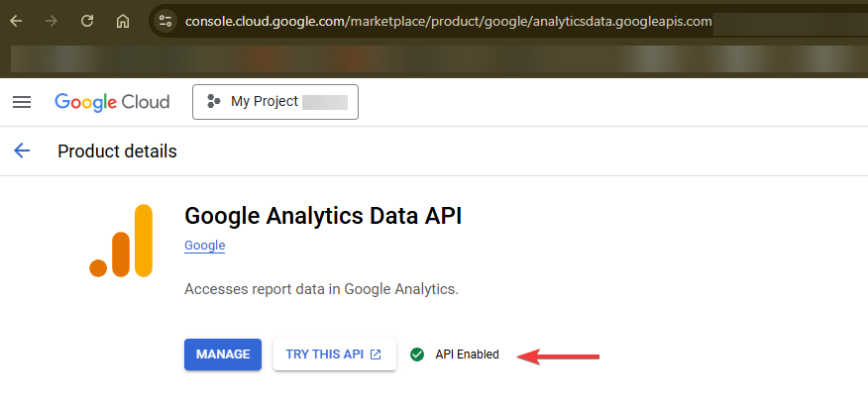
Task: Click the Google Analytics Data API heading
Action: (323, 216)
